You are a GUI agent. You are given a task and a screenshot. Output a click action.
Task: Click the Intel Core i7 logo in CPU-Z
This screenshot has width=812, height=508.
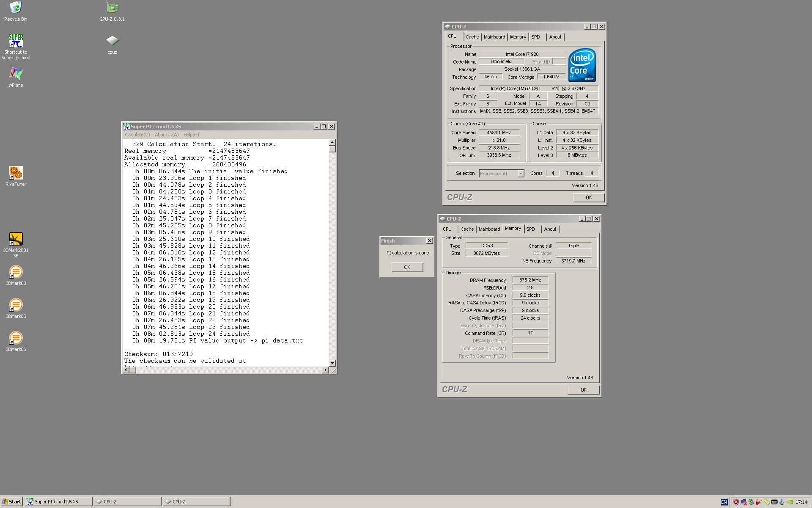point(582,65)
